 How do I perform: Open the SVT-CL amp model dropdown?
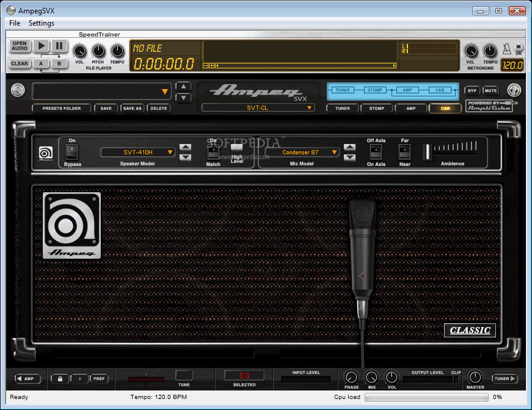258,108
